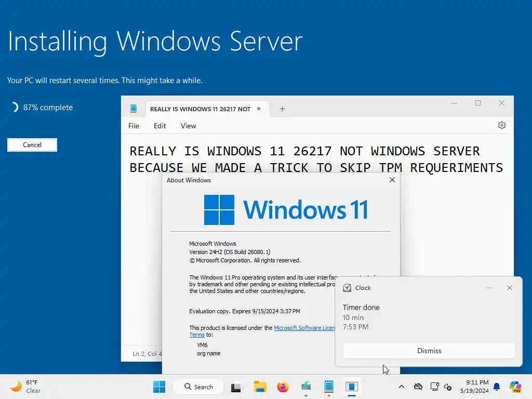The width and height of the screenshot is (532, 399).
Task: Open the clock and date 9:11 PM
Action: point(474,387)
